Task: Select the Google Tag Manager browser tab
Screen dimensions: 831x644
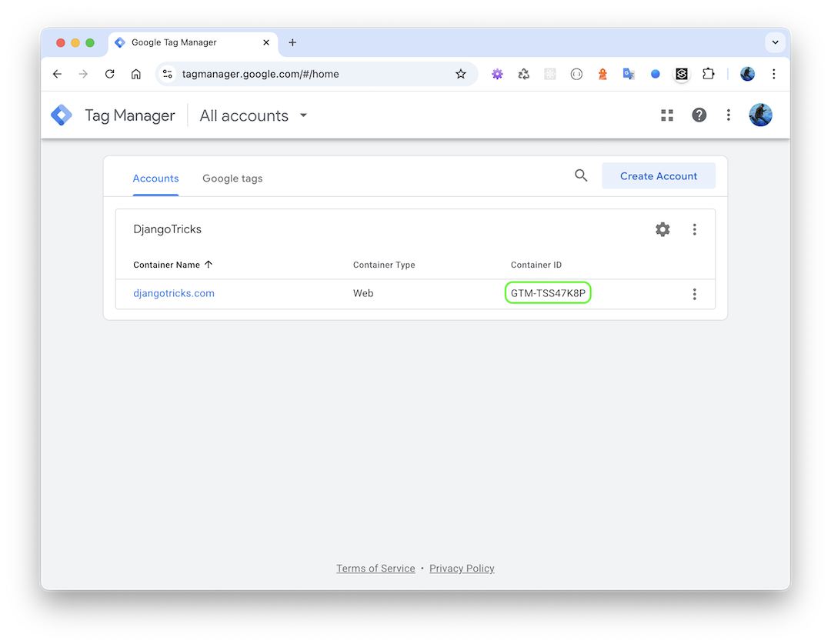Action: point(193,42)
